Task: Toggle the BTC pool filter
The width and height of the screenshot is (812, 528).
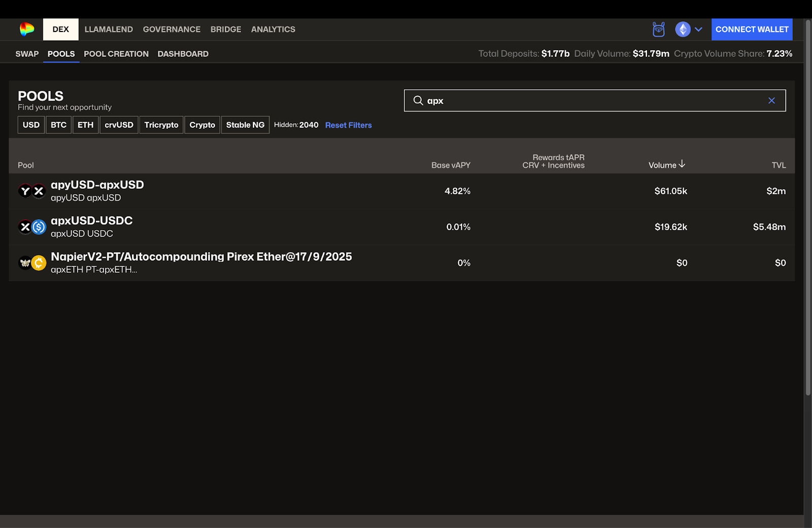Action: (58, 125)
